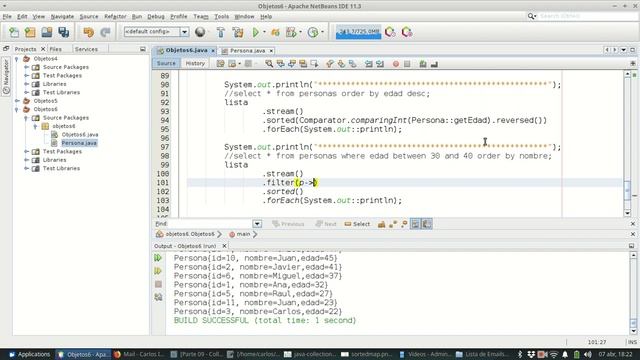Click the Clean and Build Project icon
This screenshot has height=360, width=640.
238,32
